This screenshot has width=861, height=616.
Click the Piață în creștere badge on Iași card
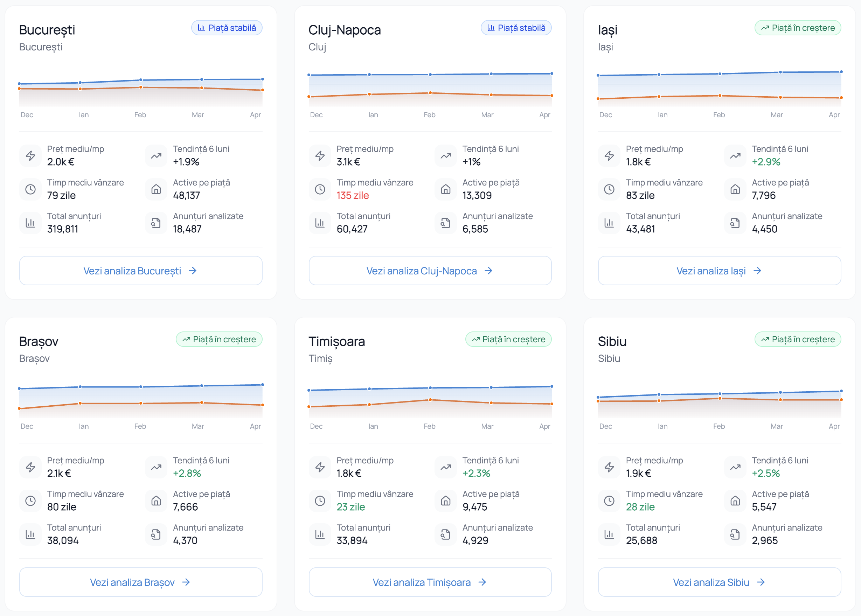(798, 28)
